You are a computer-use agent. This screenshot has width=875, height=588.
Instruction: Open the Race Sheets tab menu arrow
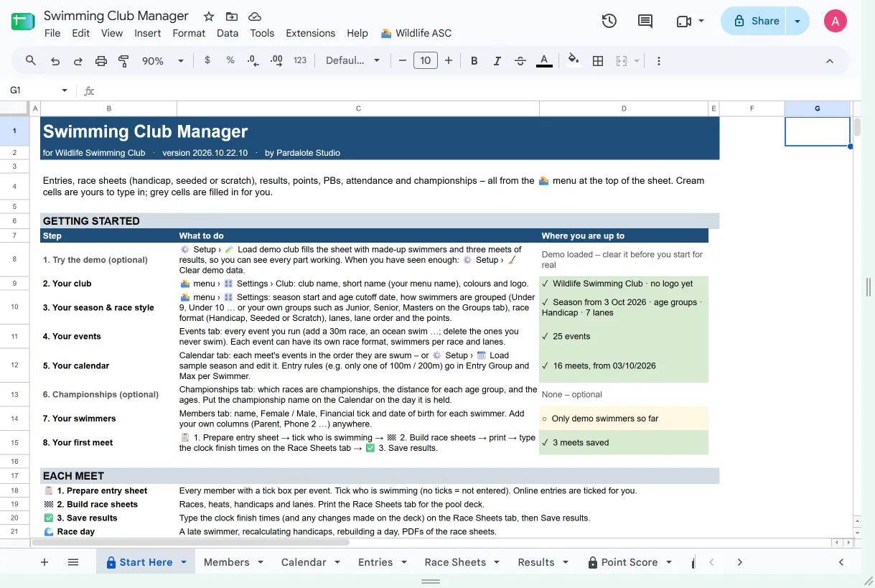(x=497, y=562)
